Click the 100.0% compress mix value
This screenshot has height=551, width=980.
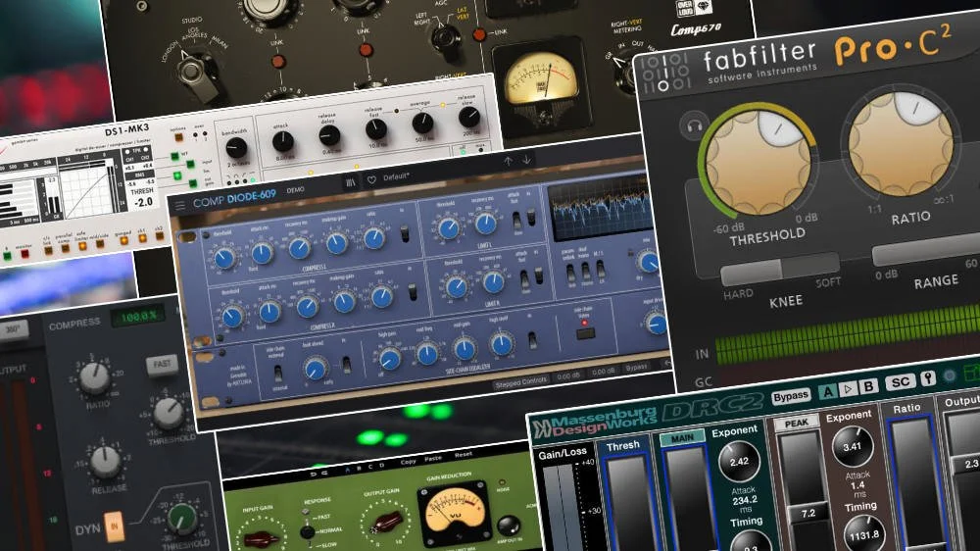tap(138, 317)
